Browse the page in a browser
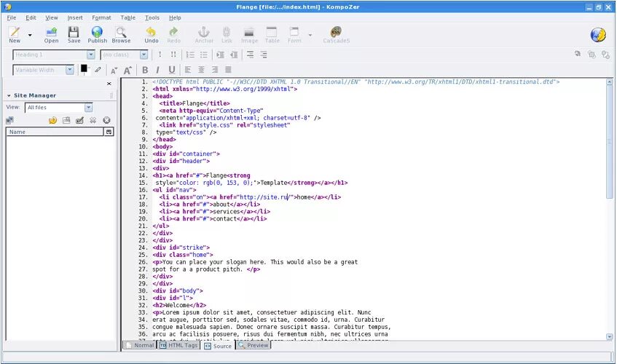Viewport: 617px width, 364px height. point(121,35)
